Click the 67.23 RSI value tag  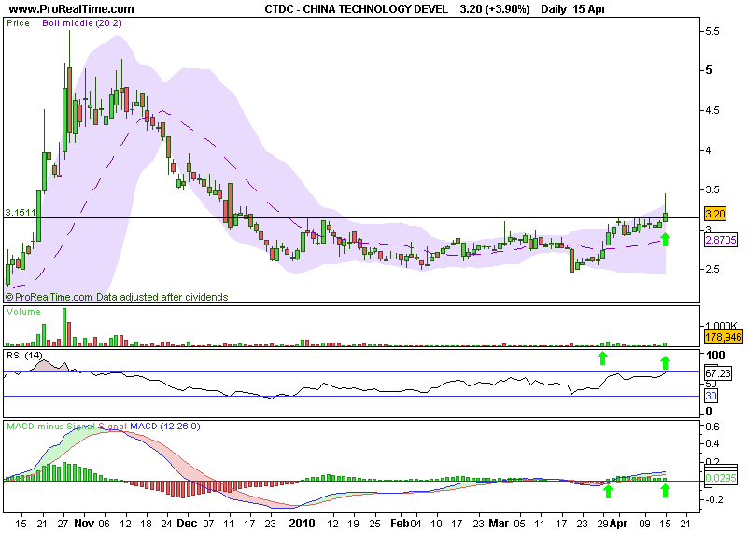tap(718, 373)
